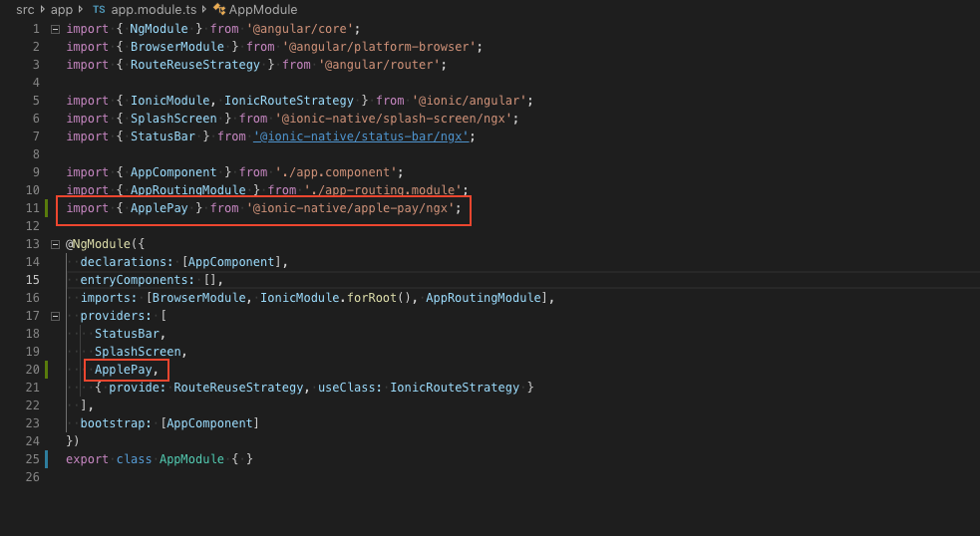Click the app breadcrumb segment

pos(61,9)
